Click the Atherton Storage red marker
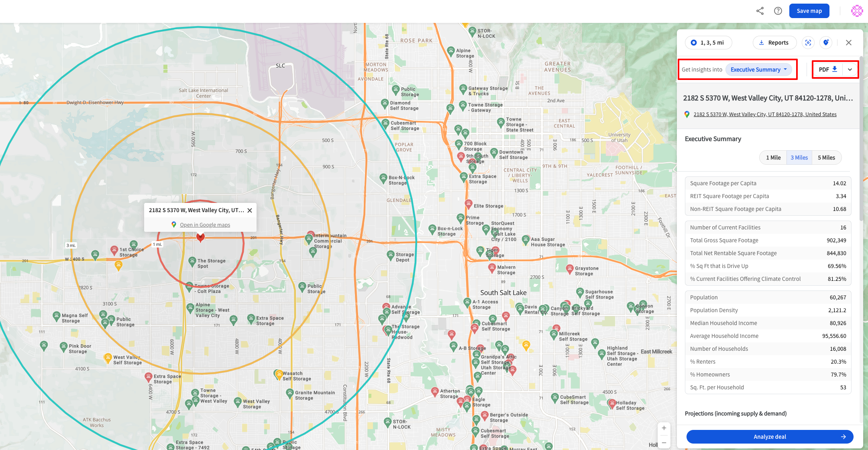The width and height of the screenshot is (868, 450). (435, 391)
